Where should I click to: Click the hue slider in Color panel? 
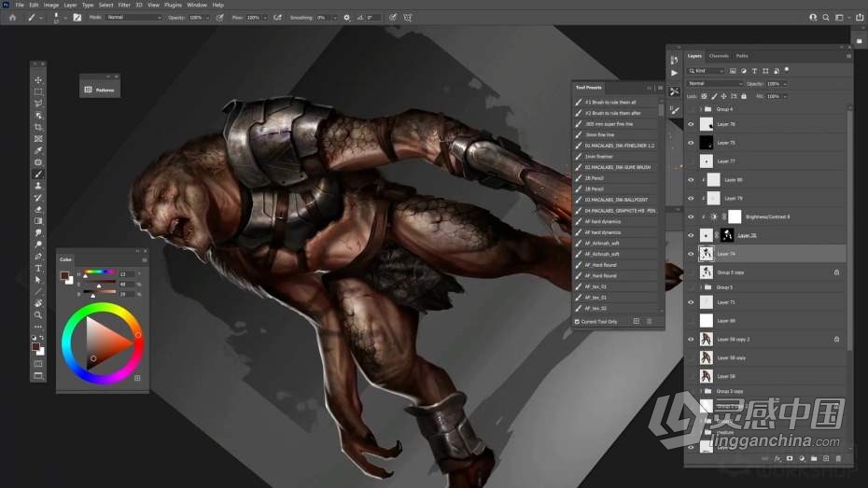[100, 272]
